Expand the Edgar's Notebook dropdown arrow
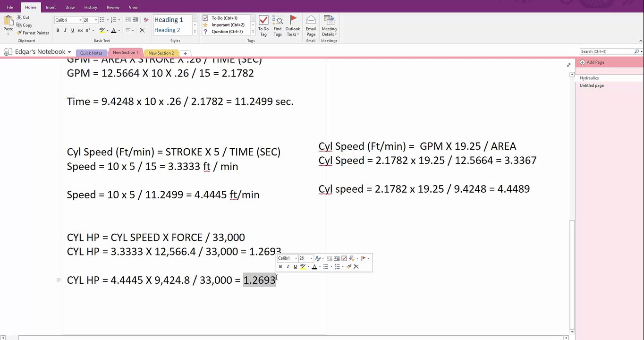This screenshot has width=644, height=340. point(69,52)
